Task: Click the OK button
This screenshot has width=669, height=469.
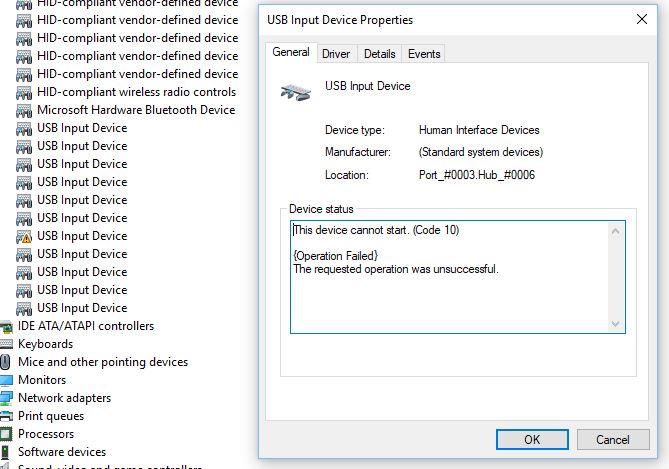Action: point(532,440)
